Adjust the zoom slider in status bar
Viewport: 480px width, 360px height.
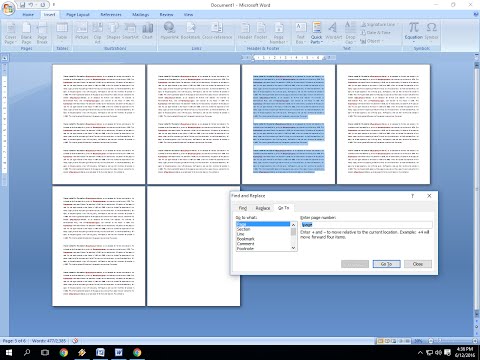pyautogui.click(x=453, y=341)
